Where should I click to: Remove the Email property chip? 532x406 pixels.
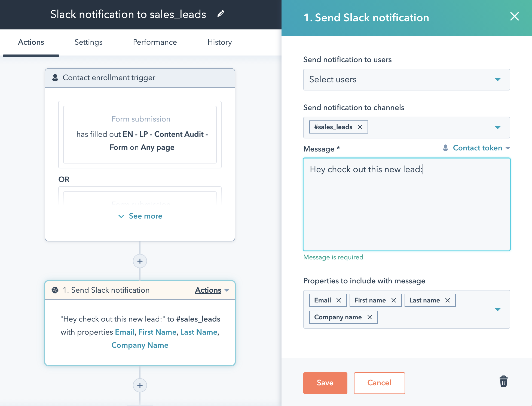[339, 300]
